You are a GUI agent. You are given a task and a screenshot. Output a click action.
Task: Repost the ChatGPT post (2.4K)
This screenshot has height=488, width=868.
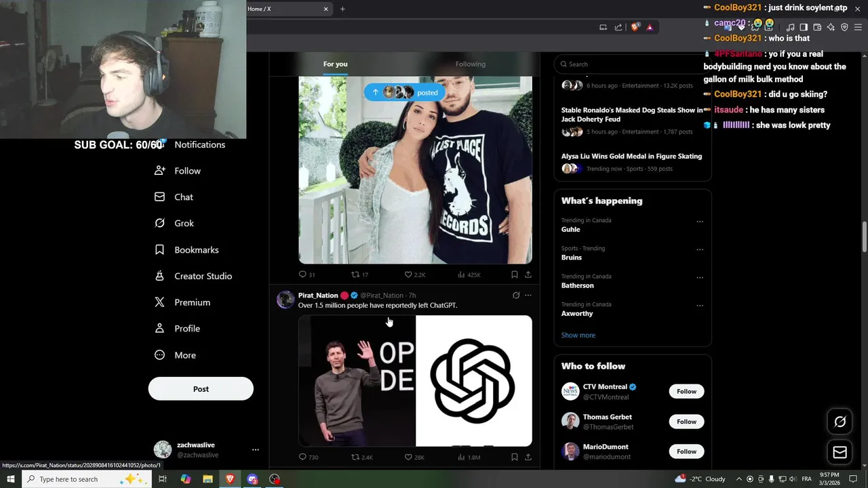[361, 457]
